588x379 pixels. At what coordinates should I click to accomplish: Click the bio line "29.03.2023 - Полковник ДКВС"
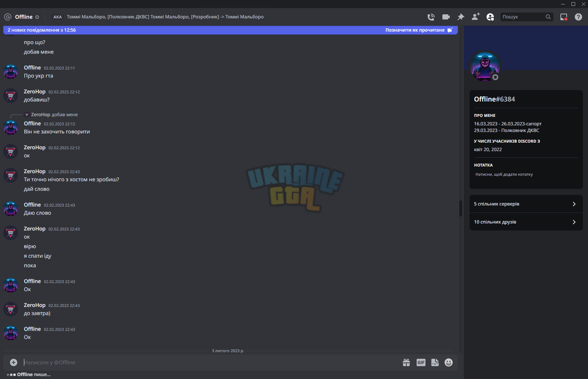pos(507,130)
